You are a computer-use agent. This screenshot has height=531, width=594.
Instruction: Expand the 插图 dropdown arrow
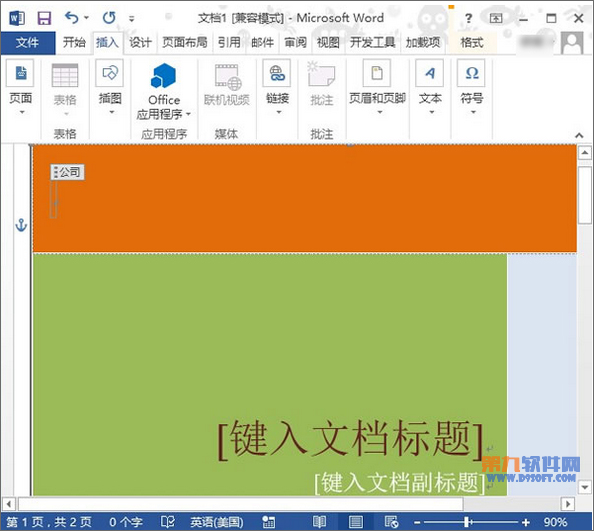[x=112, y=112]
